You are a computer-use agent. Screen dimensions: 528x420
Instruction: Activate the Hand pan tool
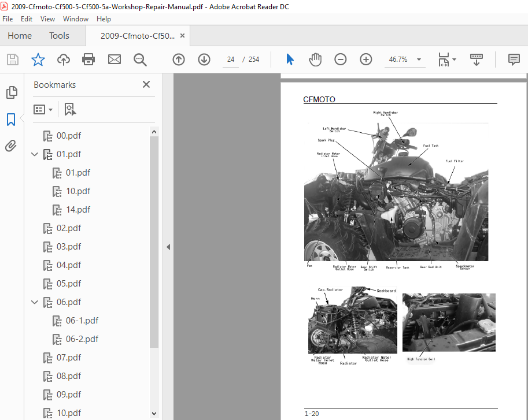pyautogui.click(x=315, y=60)
